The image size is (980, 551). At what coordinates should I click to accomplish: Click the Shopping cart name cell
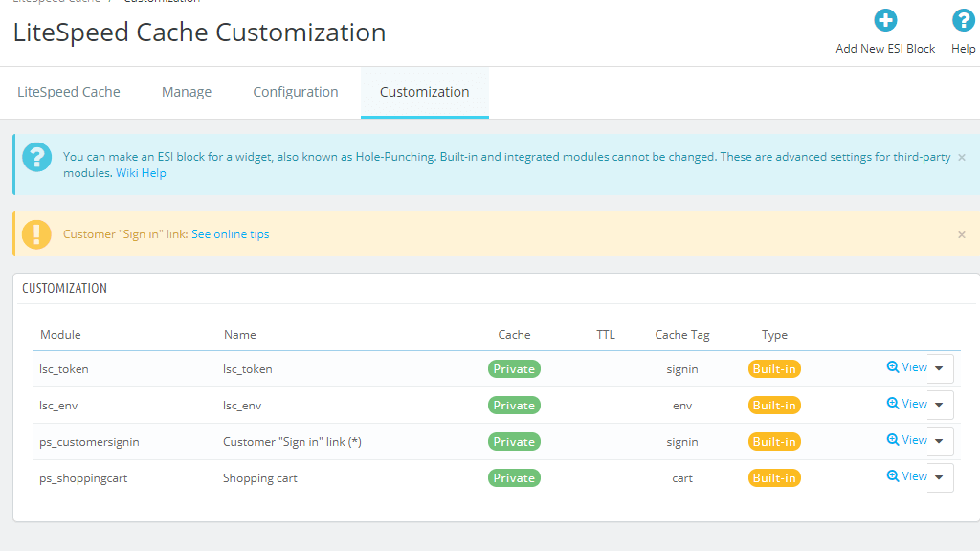click(x=260, y=478)
